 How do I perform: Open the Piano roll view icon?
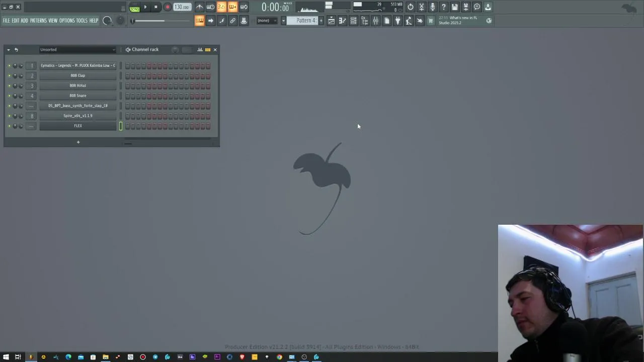coord(342,21)
